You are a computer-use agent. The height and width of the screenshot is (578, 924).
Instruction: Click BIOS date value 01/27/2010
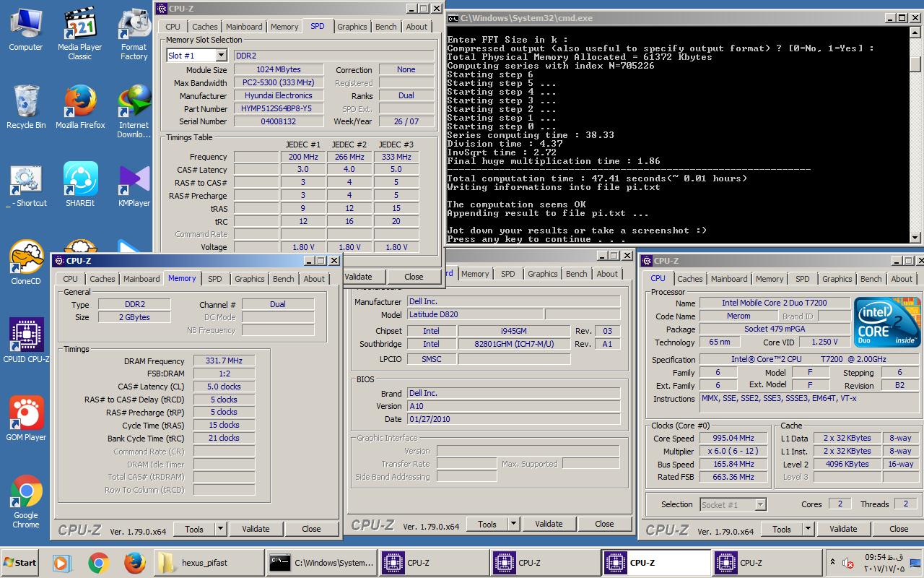[513, 419]
